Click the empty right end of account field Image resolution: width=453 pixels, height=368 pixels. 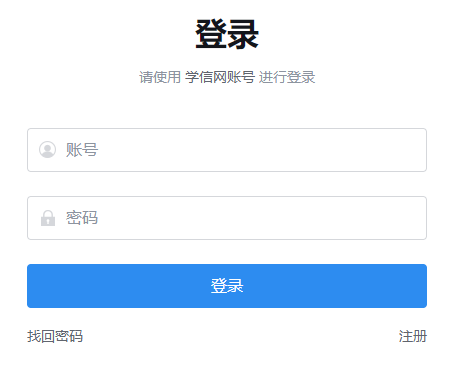tap(393, 150)
